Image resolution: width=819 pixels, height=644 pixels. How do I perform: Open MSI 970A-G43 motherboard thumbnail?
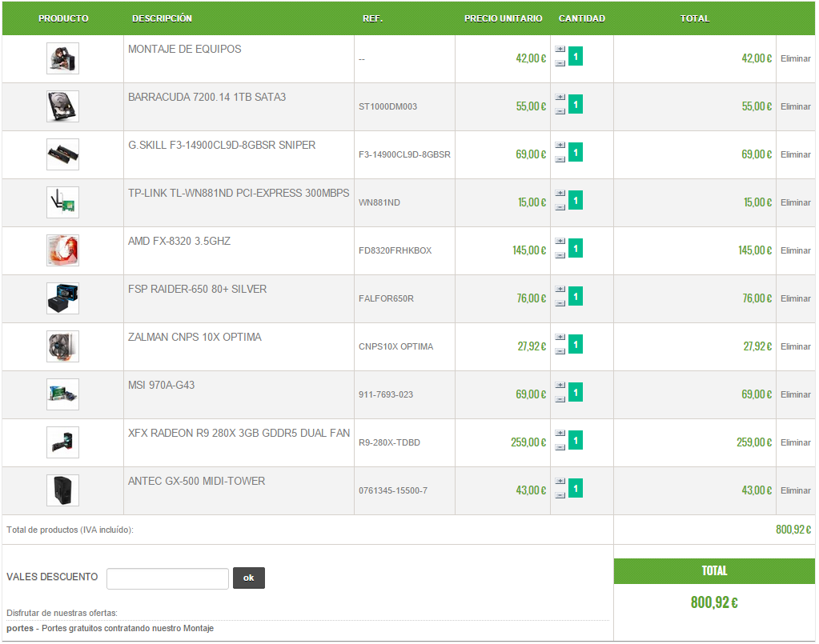coord(62,394)
